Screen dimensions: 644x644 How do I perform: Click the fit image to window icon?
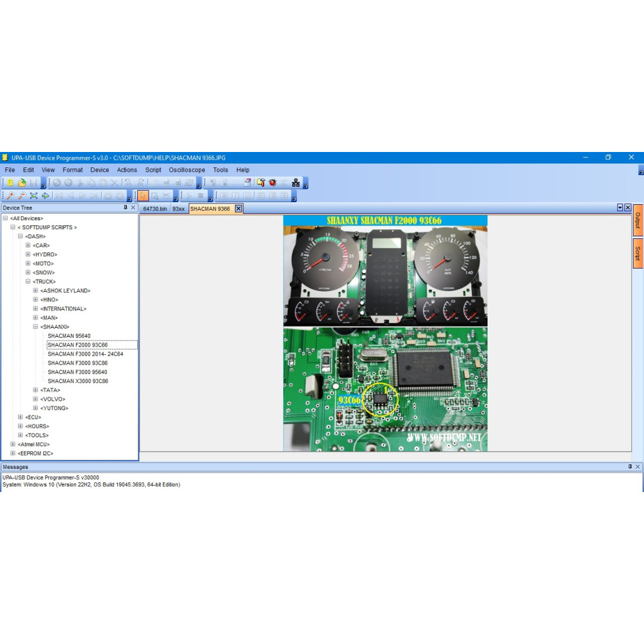coord(33,196)
